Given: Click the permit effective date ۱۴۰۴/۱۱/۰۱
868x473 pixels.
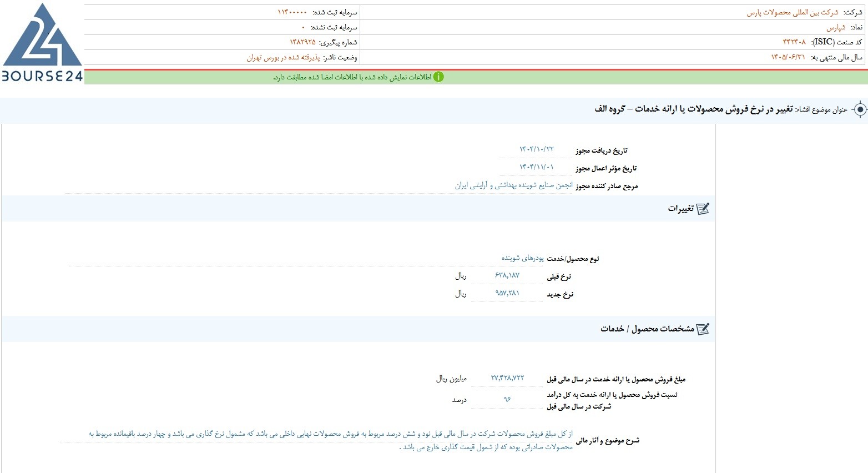Looking at the screenshot, I should (537, 167).
